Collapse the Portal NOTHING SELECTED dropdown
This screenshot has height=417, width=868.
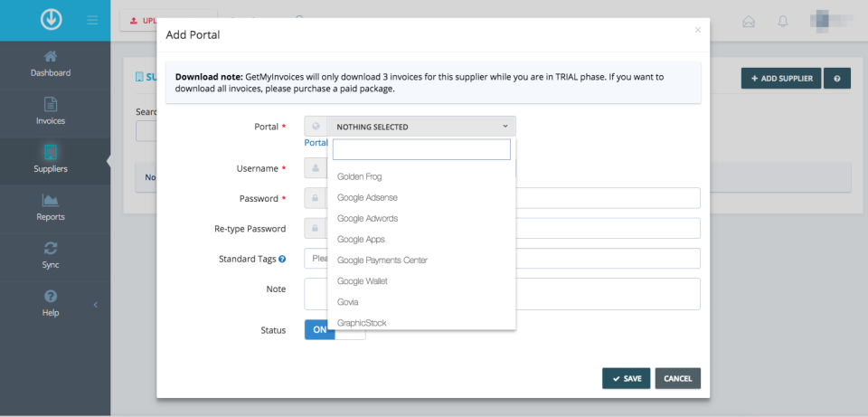[x=420, y=127]
